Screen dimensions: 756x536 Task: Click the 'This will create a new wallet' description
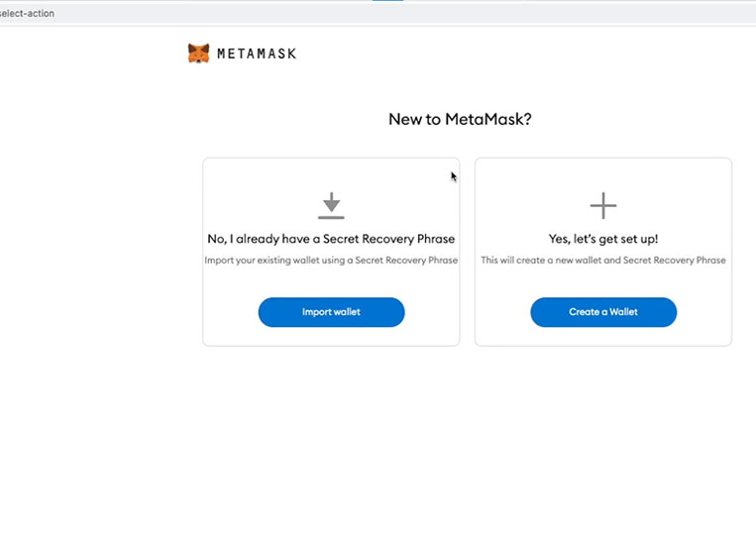point(603,261)
